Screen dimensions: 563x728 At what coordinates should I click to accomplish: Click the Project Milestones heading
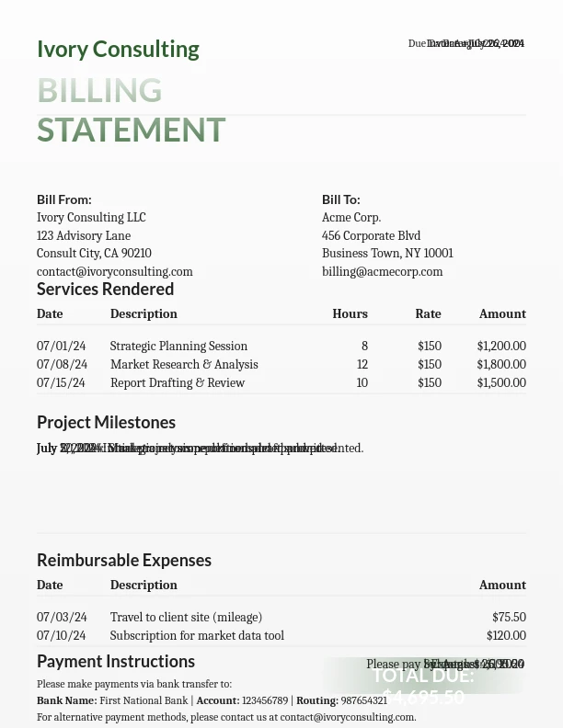coord(106,423)
